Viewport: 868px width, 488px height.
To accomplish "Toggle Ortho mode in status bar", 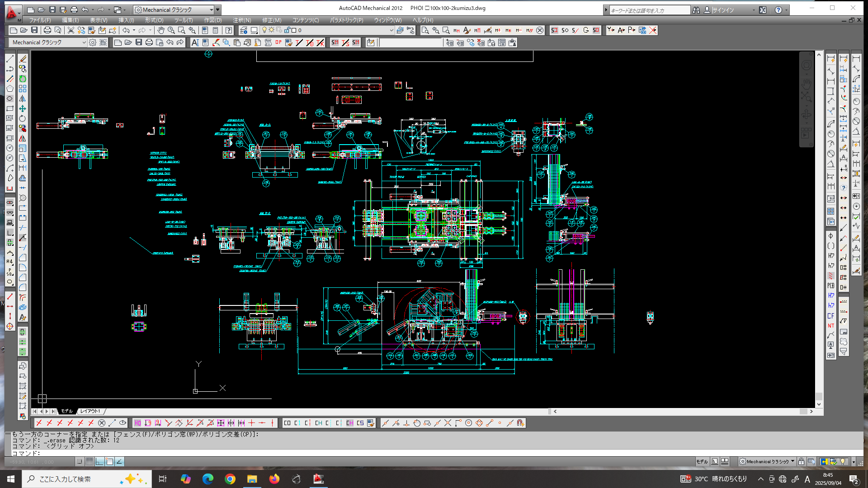I will 99,461.
